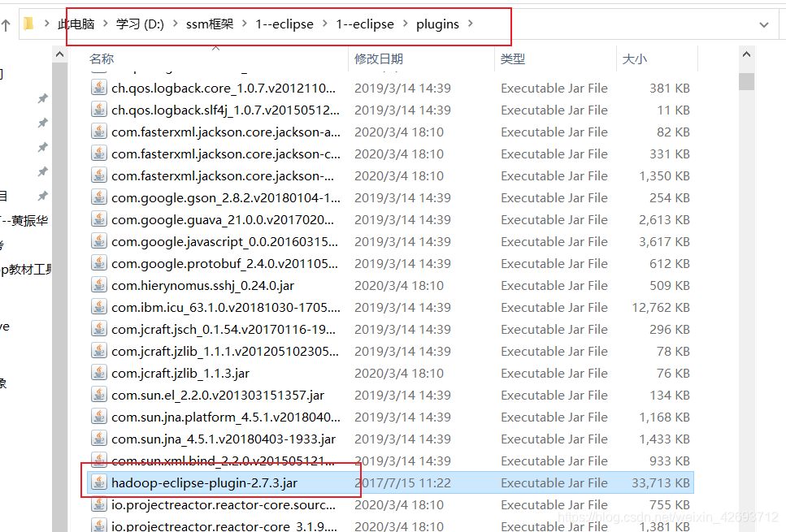Select ssm框架 breadcrumb segment
The height and width of the screenshot is (532, 786).
click(210, 24)
